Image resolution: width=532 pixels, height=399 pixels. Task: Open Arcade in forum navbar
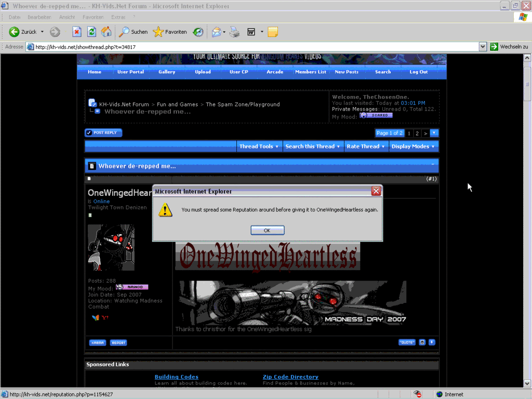click(x=275, y=72)
